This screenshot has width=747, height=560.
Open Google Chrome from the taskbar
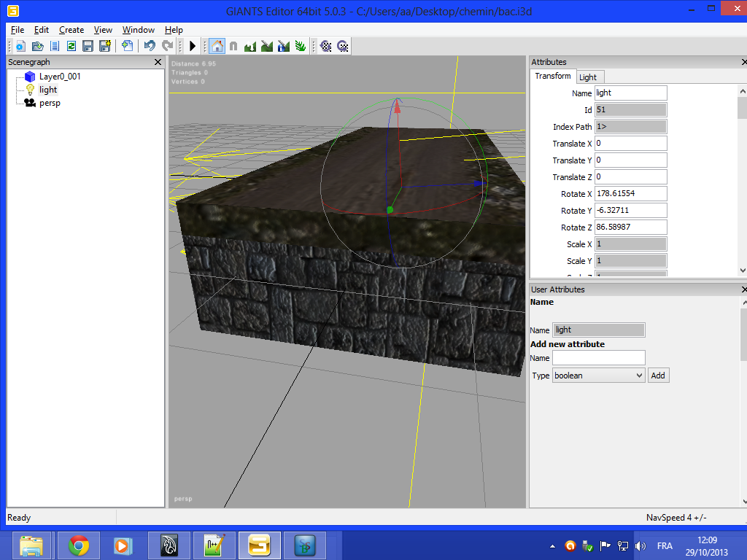(x=79, y=545)
